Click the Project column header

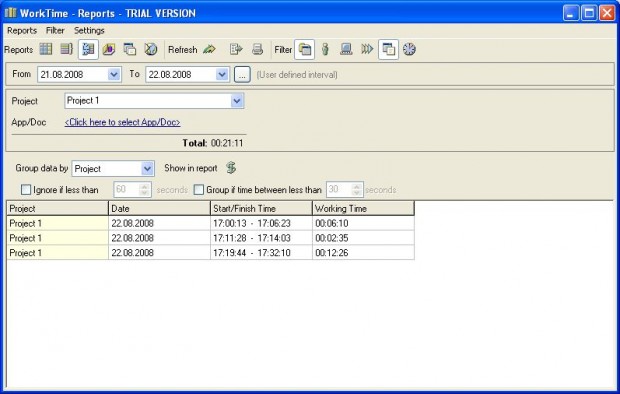(x=57, y=208)
